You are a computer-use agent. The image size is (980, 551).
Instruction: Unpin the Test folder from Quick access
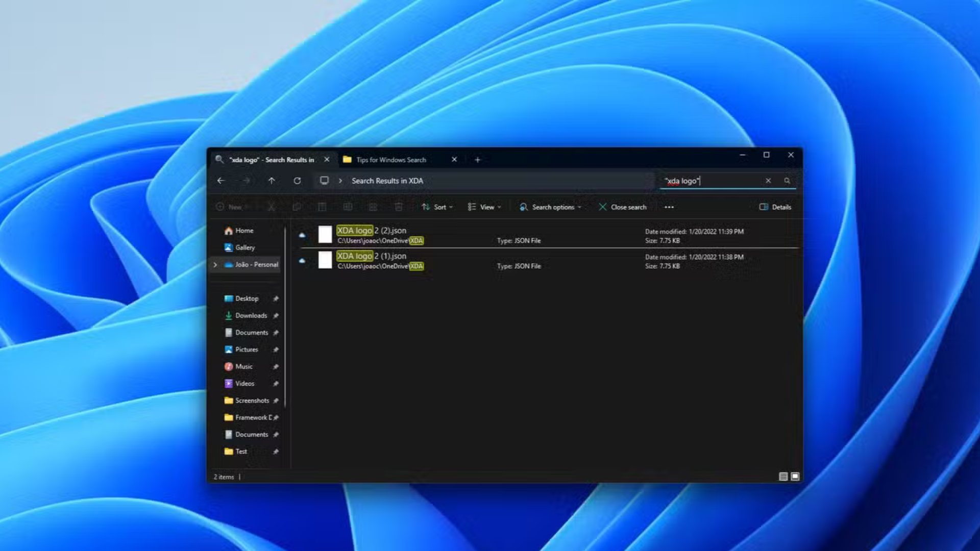[x=276, y=451]
